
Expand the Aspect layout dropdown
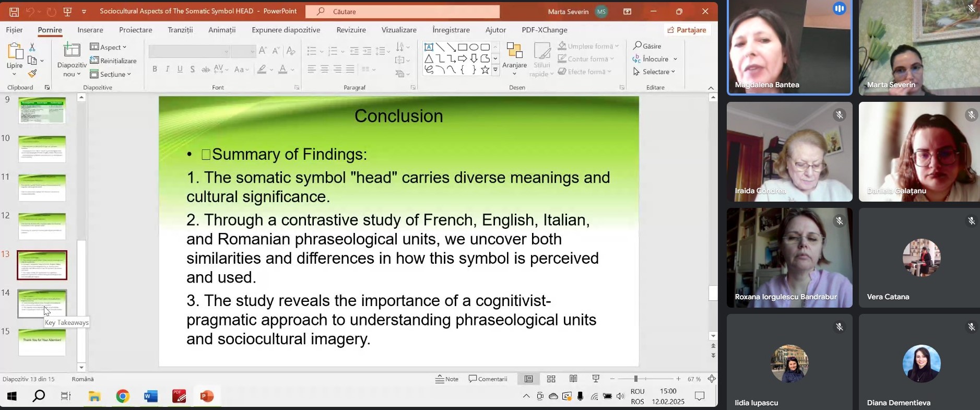109,47
